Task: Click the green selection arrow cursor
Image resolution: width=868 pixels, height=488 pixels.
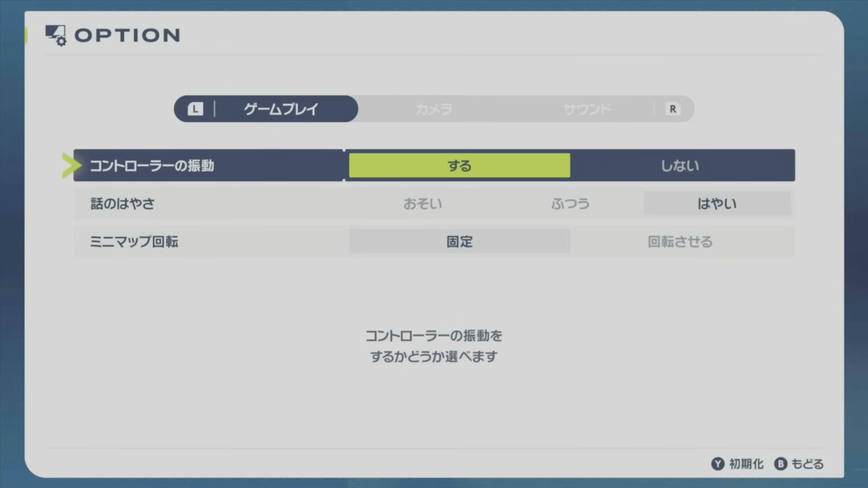Action: pos(71,166)
